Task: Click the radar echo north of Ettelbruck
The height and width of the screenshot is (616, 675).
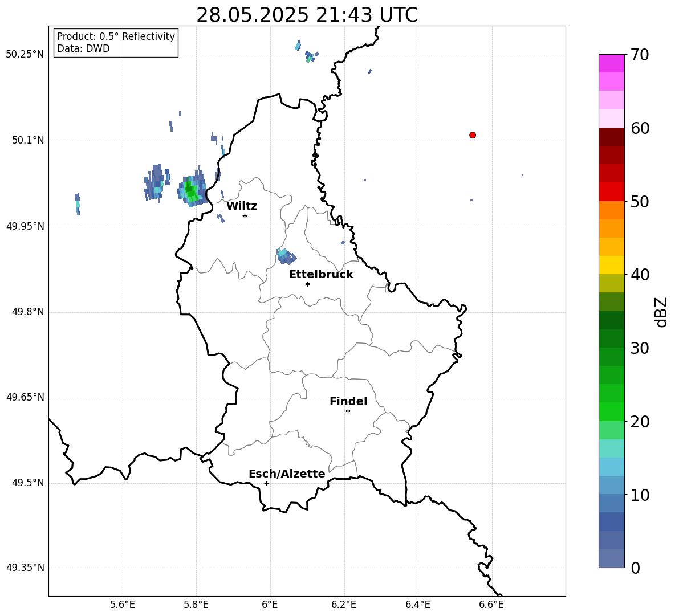Action: (286, 256)
